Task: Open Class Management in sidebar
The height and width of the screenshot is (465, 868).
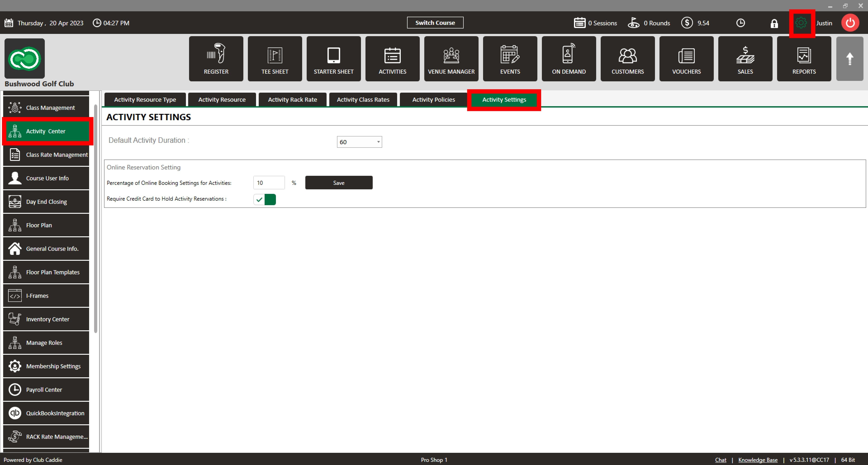Action: (46, 108)
